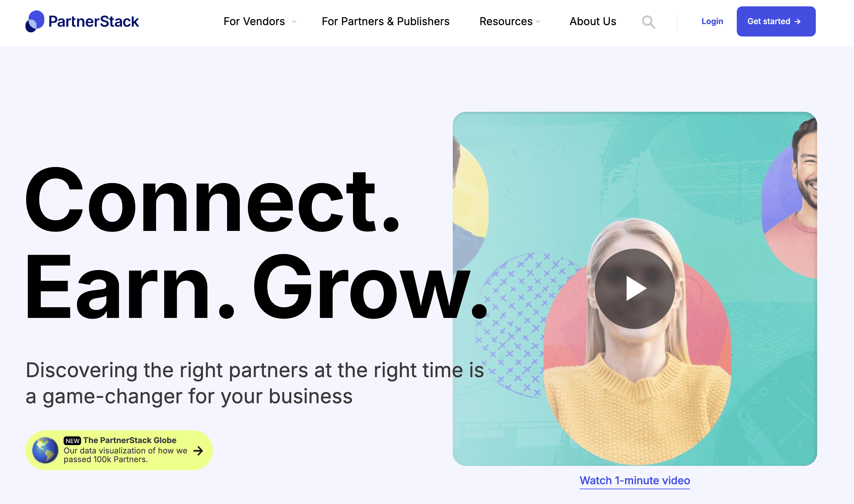
Task: Play the 1-minute video
Action: 634,288
